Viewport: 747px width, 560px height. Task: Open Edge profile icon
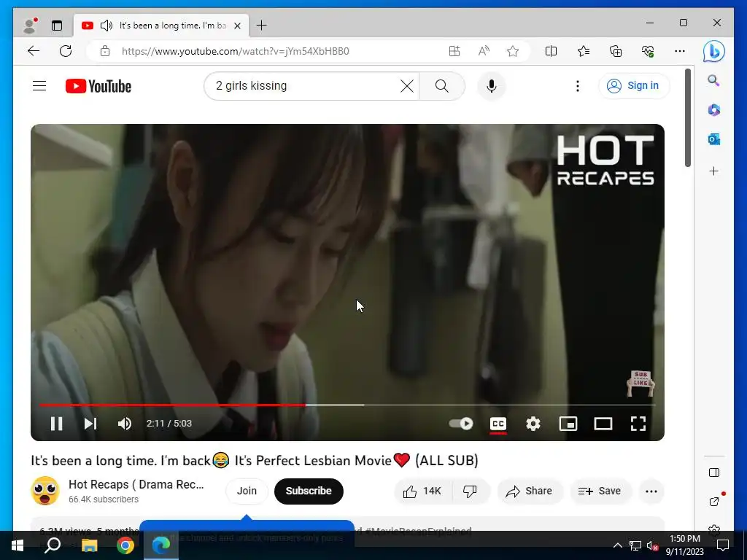pyautogui.click(x=30, y=26)
